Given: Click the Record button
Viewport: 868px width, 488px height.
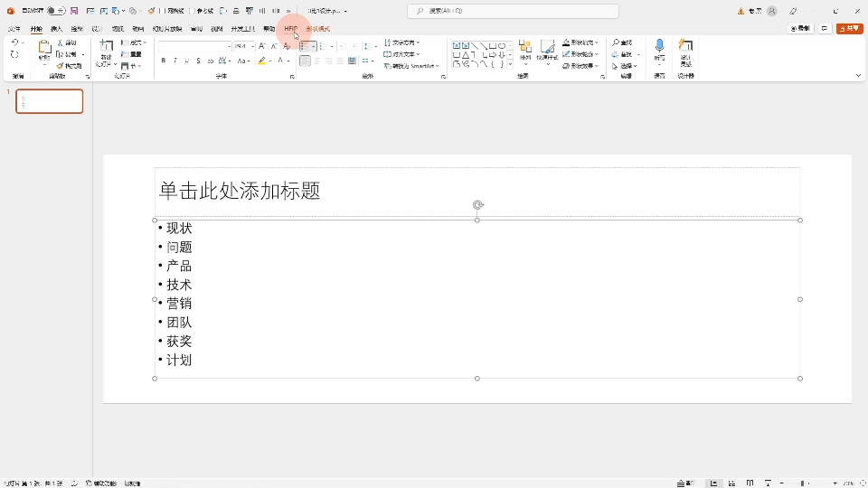Looking at the screenshot, I should point(800,28).
